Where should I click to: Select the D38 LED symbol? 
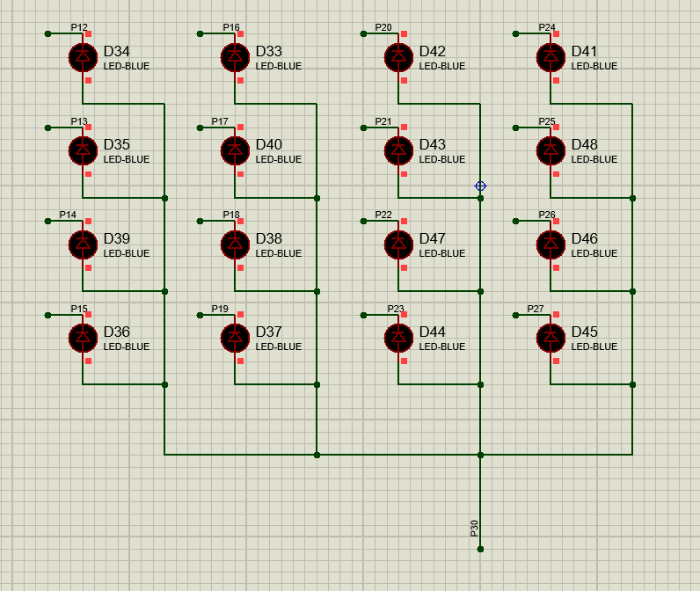pyautogui.click(x=236, y=244)
